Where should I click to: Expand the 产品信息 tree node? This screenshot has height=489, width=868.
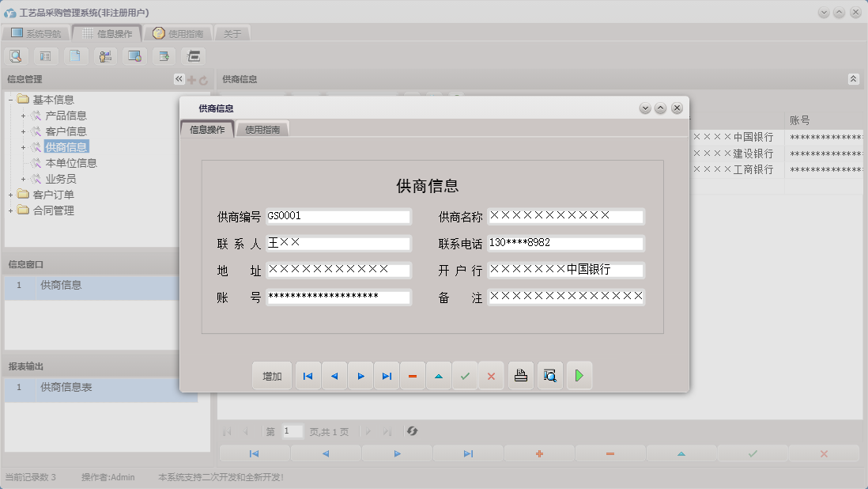[23, 116]
